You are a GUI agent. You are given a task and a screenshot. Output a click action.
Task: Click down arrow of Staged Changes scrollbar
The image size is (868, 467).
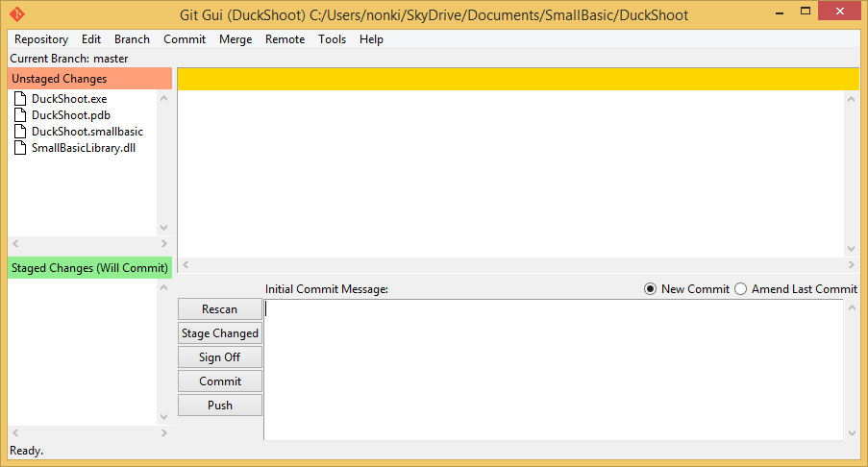163,417
